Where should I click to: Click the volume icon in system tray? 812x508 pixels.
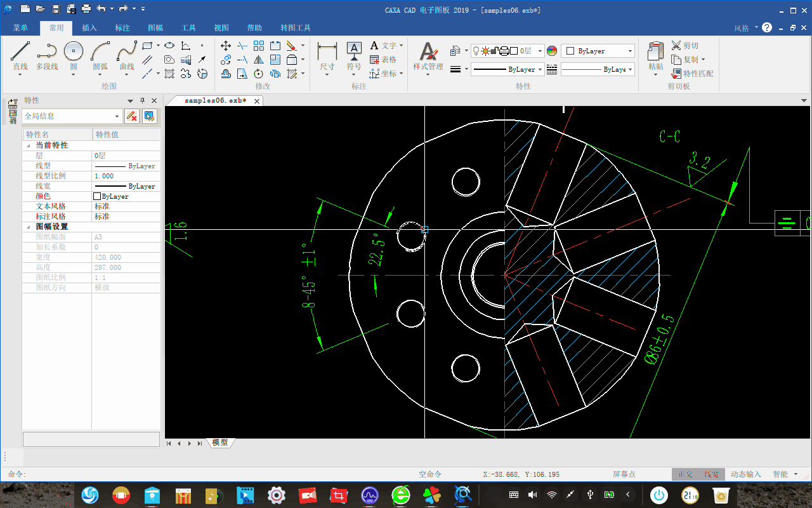coord(533,495)
